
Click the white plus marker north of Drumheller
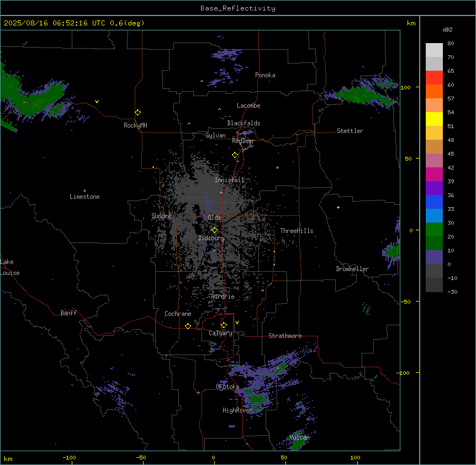pyautogui.click(x=338, y=207)
